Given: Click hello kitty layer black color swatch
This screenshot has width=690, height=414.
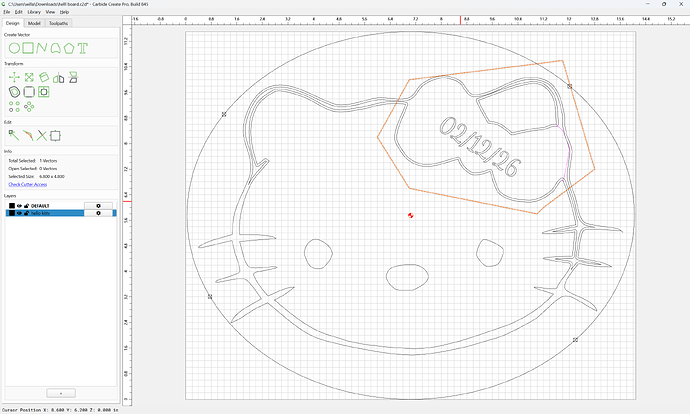Looking at the screenshot, I should (x=12, y=213).
